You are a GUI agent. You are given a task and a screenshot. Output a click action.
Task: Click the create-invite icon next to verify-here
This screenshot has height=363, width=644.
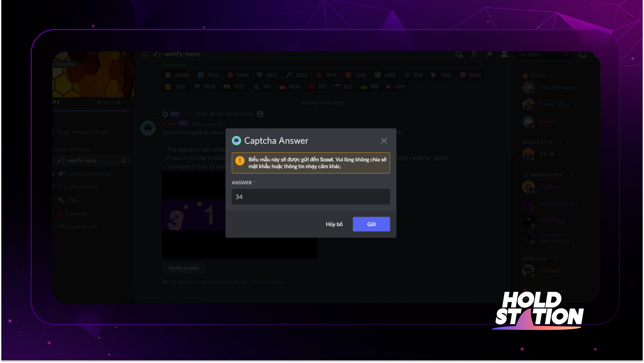124,161
